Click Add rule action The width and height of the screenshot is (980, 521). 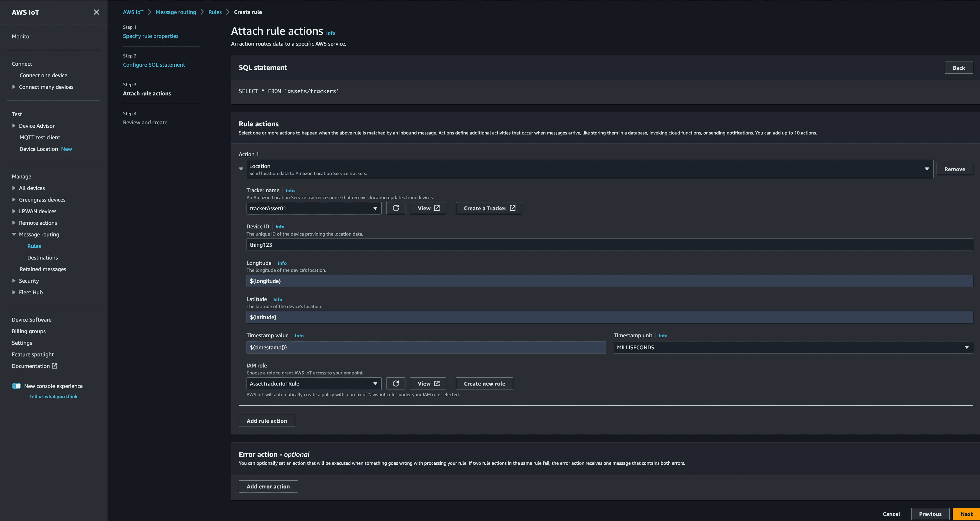(x=267, y=421)
